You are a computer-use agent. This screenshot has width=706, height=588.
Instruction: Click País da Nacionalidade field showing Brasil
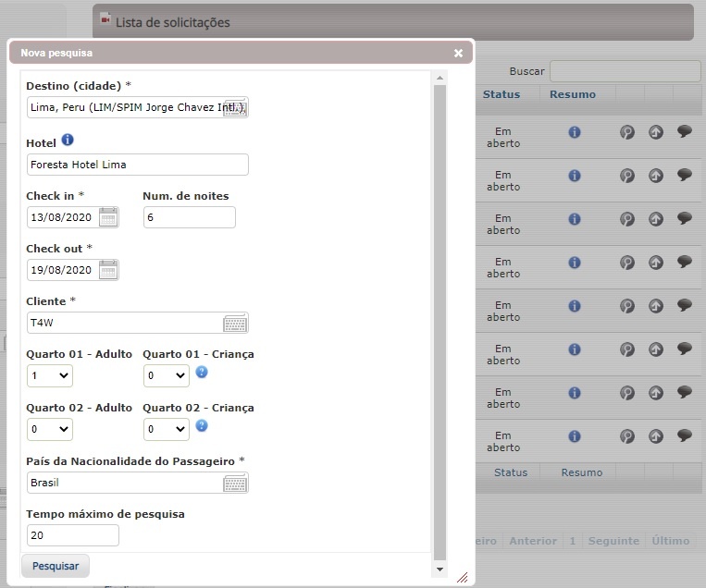pos(138,483)
